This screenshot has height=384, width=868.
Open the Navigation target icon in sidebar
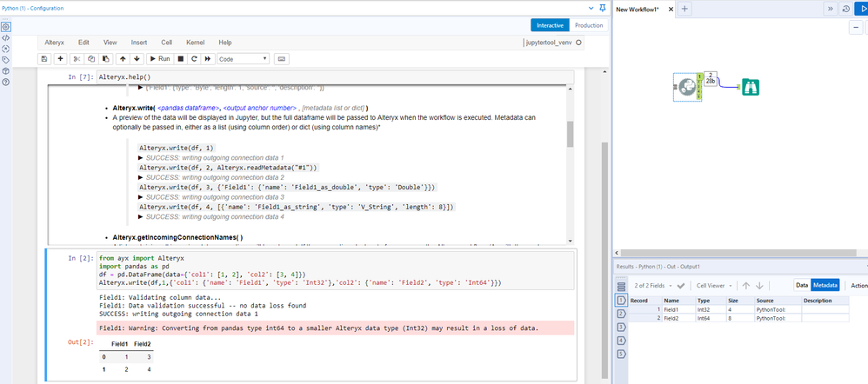5,49
